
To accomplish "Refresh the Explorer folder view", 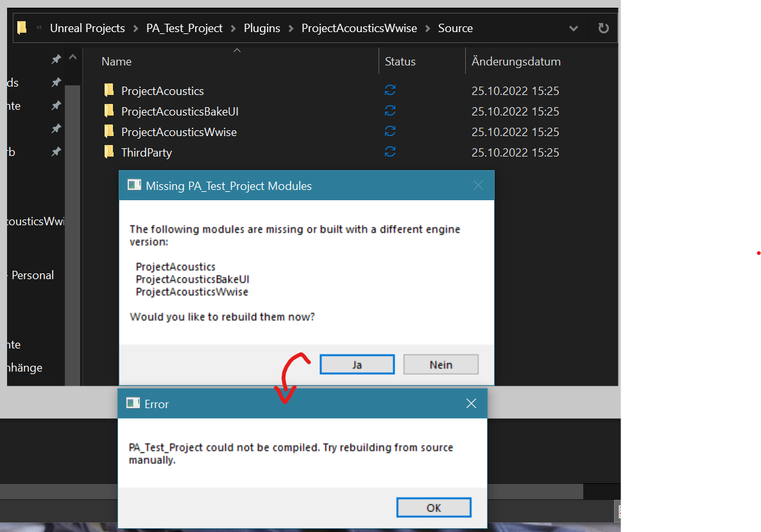I will [603, 28].
